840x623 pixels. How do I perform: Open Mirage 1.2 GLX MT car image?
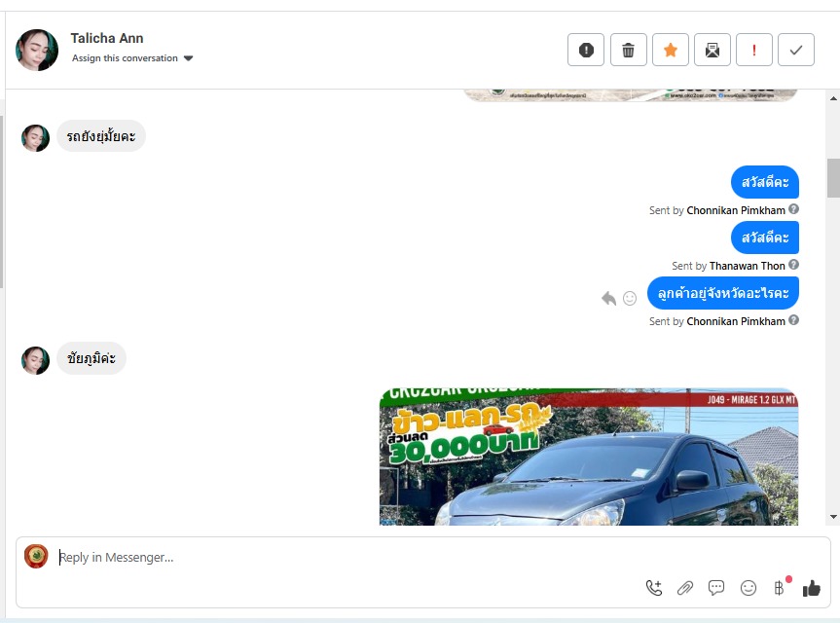click(589, 457)
